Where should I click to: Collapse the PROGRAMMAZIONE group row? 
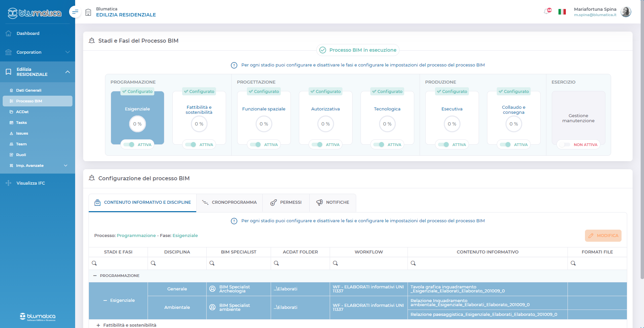pos(95,276)
